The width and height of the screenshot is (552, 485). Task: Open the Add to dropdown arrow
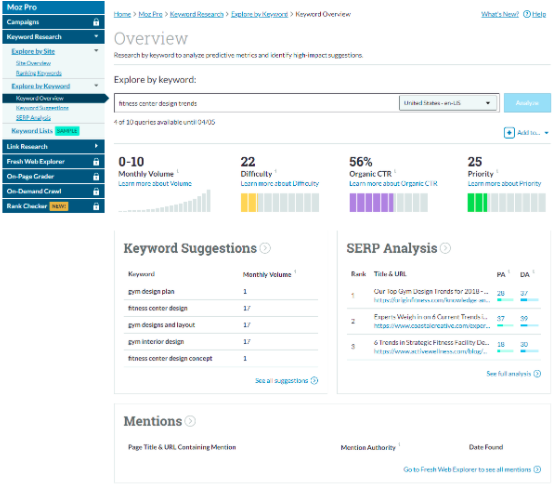pos(546,133)
